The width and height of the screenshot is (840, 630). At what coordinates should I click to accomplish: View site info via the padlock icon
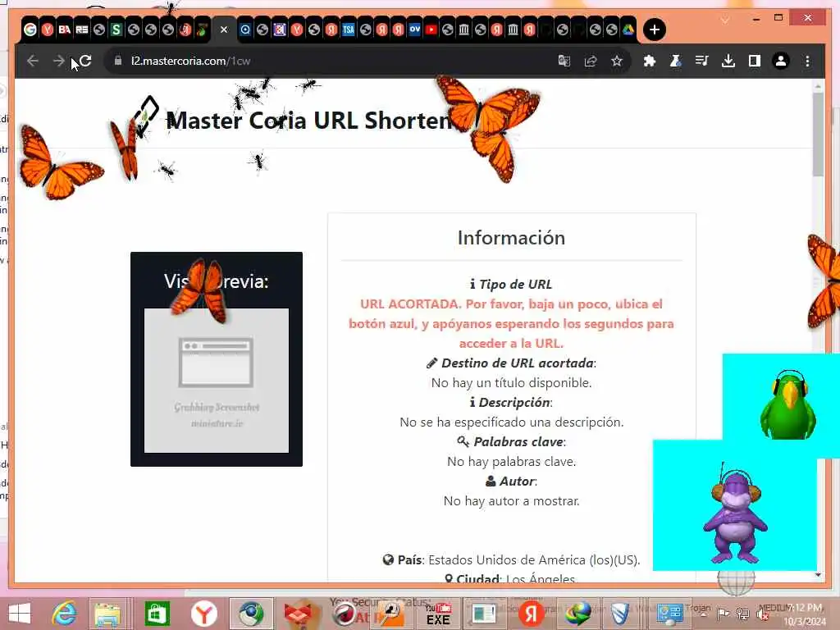(118, 61)
